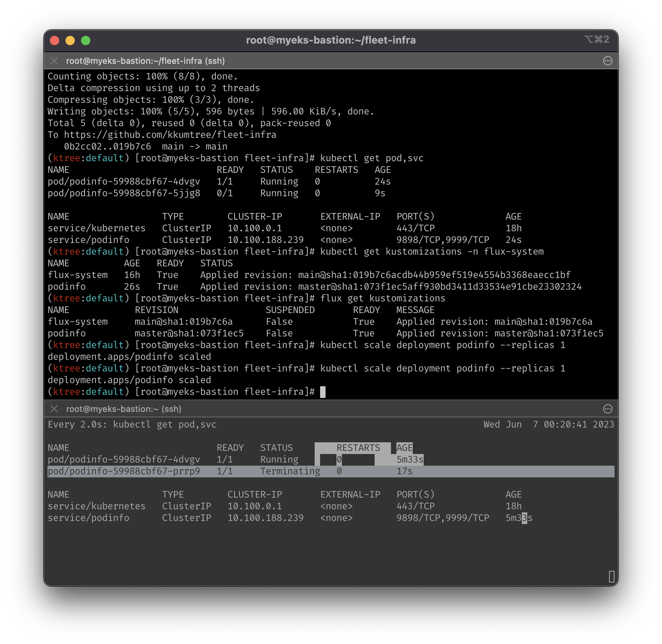Click 9898/TCP,9999/TCP ports in watch pane

(443, 518)
